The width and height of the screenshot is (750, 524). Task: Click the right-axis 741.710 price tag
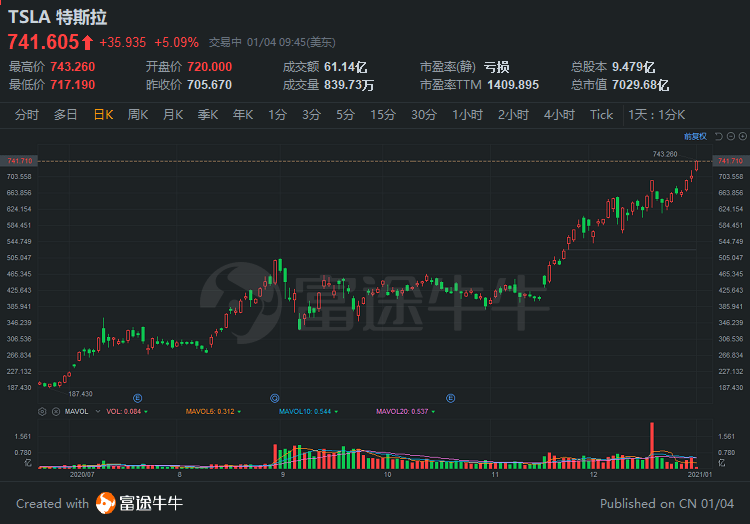click(730, 161)
